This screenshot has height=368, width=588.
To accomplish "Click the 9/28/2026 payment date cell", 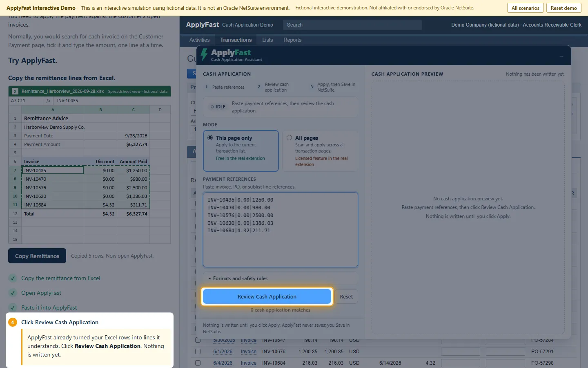I will coord(133,136).
